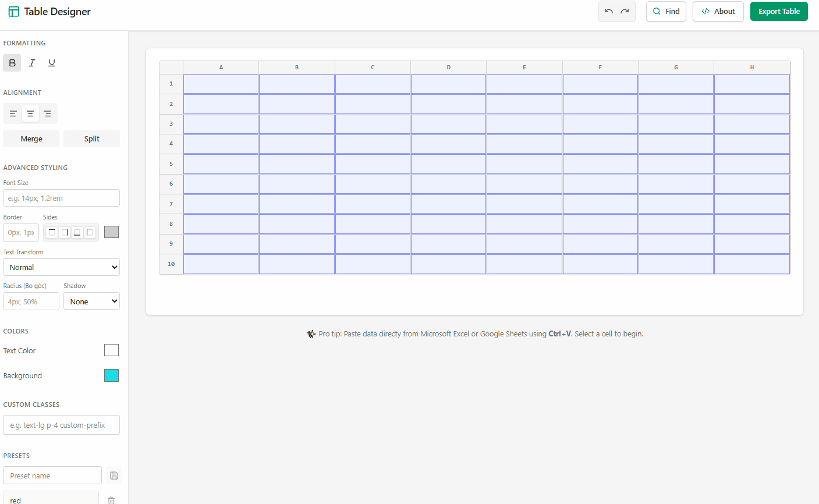This screenshot has height=504, width=819.
Task: Open the Find tool
Action: pyautogui.click(x=666, y=11)
